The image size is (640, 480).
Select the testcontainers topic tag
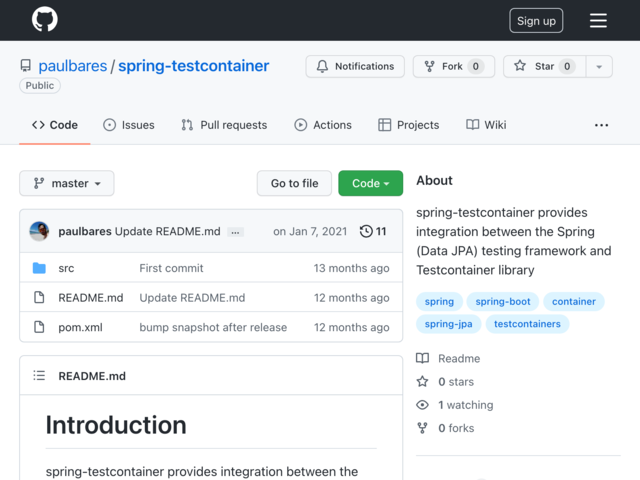click(527, 324)
